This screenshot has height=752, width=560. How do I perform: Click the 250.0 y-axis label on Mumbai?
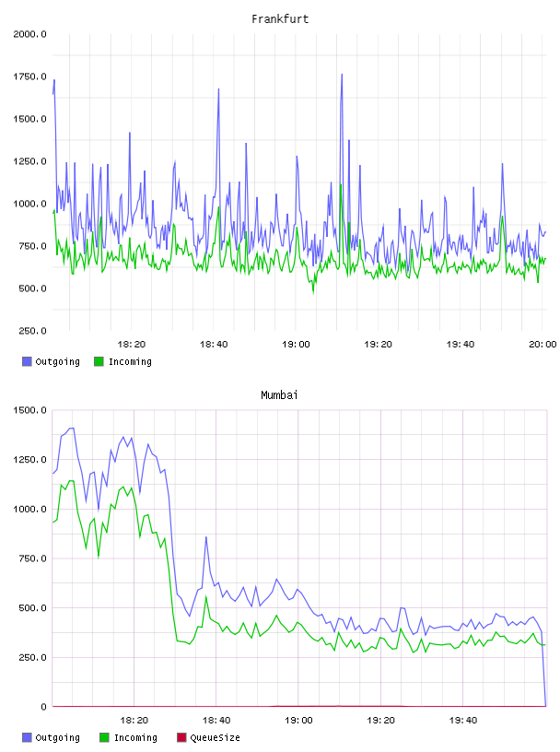(32, 657)
